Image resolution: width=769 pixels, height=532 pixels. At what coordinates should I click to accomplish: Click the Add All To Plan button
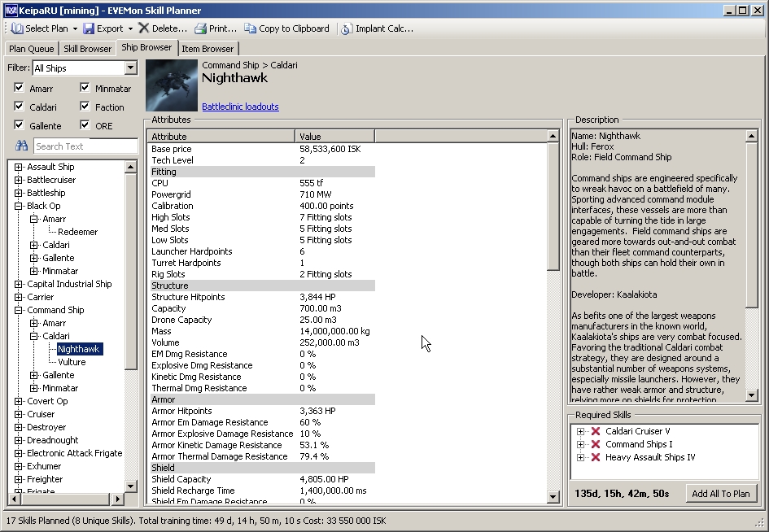[x=721, y=494]
